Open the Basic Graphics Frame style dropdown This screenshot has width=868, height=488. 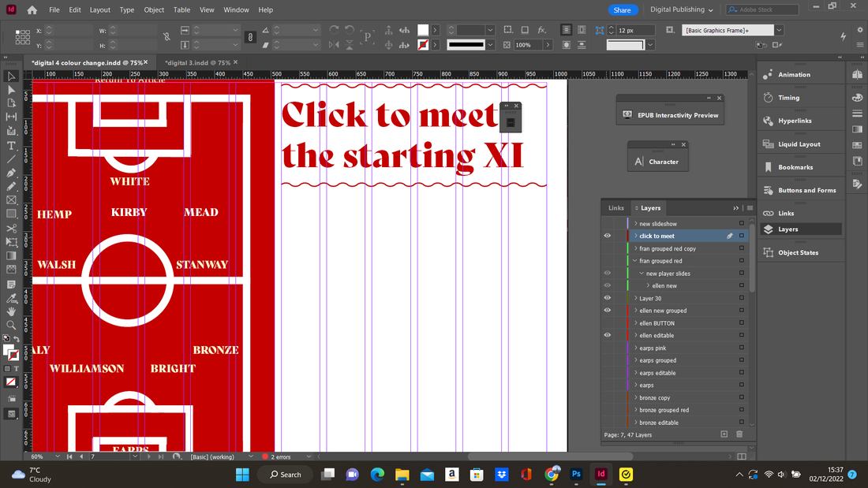[779, 31]
